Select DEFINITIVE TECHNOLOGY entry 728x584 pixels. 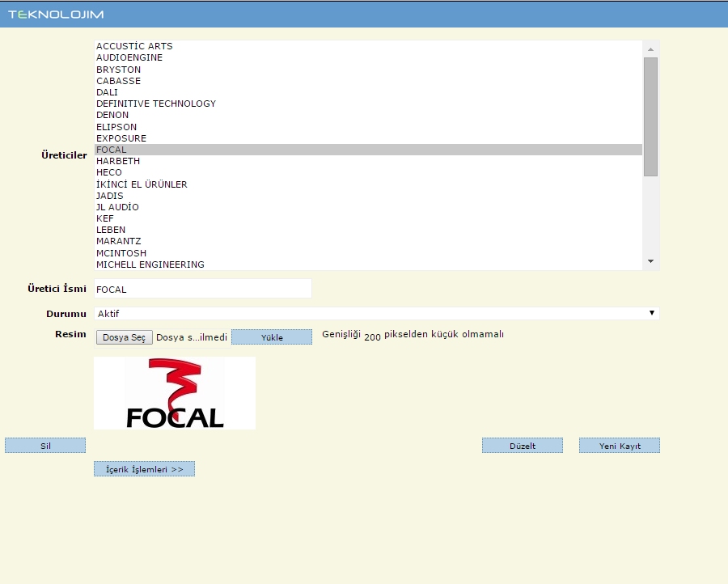tap(368, 104)
